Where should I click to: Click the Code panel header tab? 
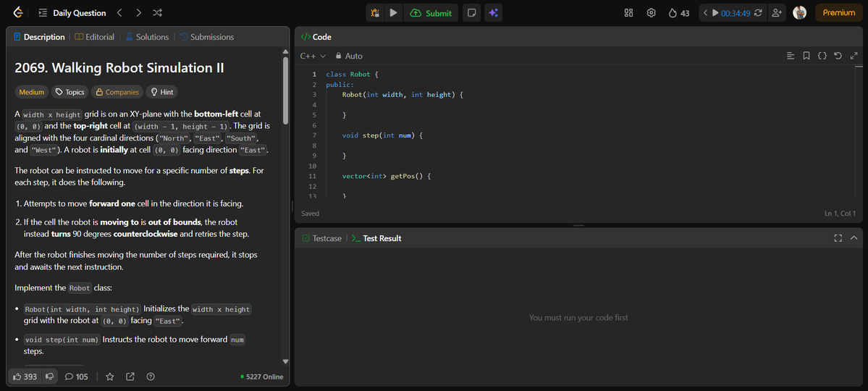tap(316, 37)
